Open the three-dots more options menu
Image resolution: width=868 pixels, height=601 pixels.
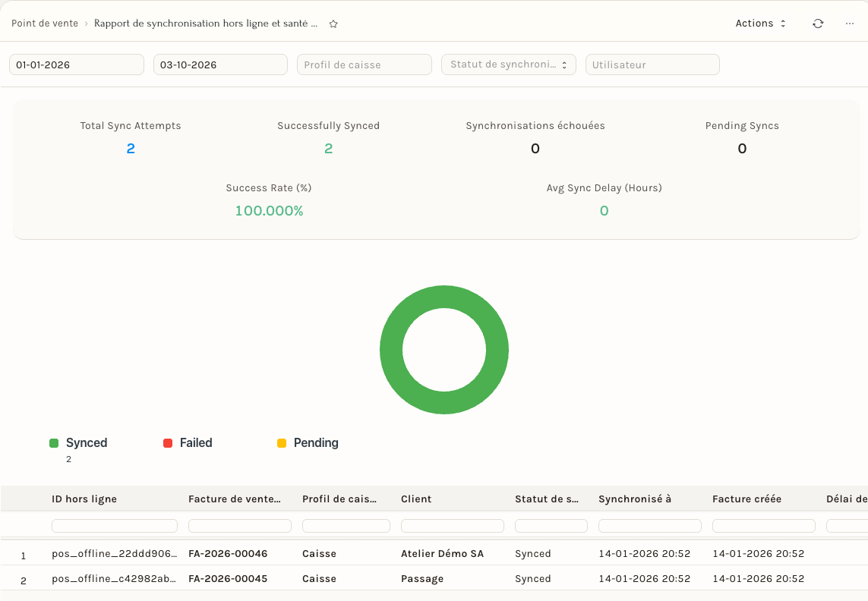pos(849,24)
